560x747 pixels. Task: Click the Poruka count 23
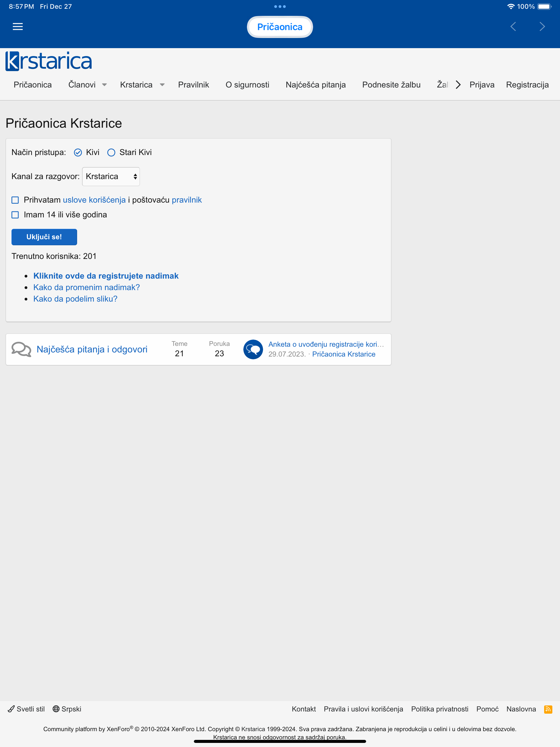219,354
